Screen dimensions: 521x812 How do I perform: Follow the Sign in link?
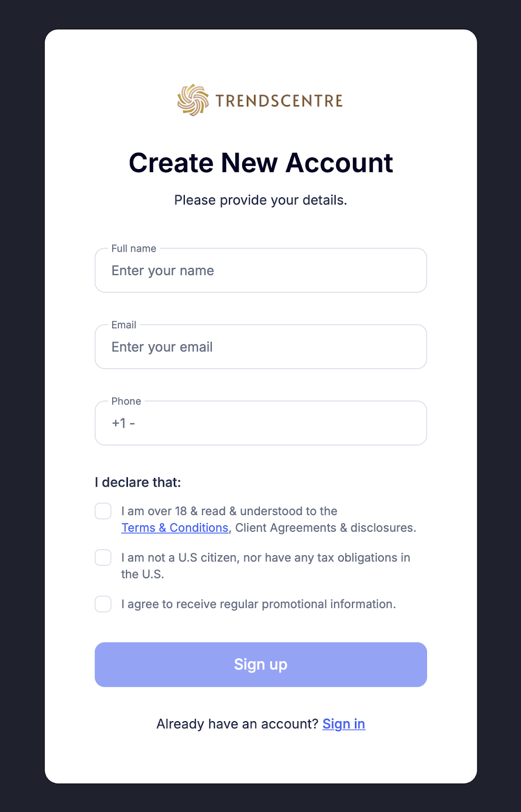344,724
